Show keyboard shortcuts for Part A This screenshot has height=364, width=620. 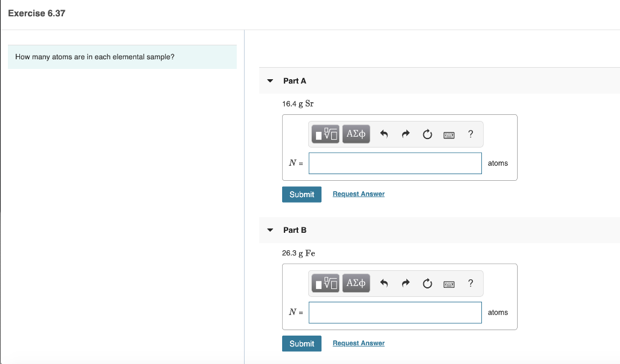(449, 135)
